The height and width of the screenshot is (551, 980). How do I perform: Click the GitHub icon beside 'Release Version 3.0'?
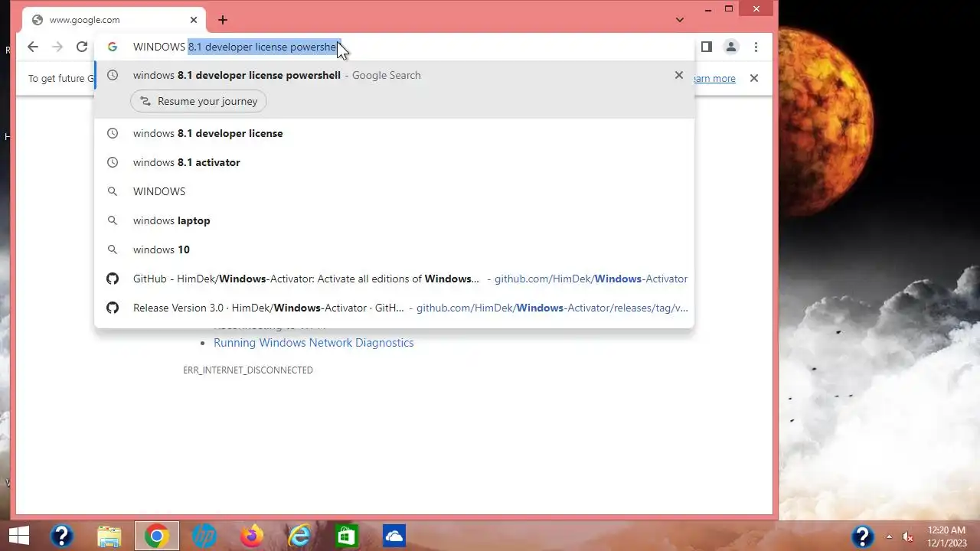[113, 308]
